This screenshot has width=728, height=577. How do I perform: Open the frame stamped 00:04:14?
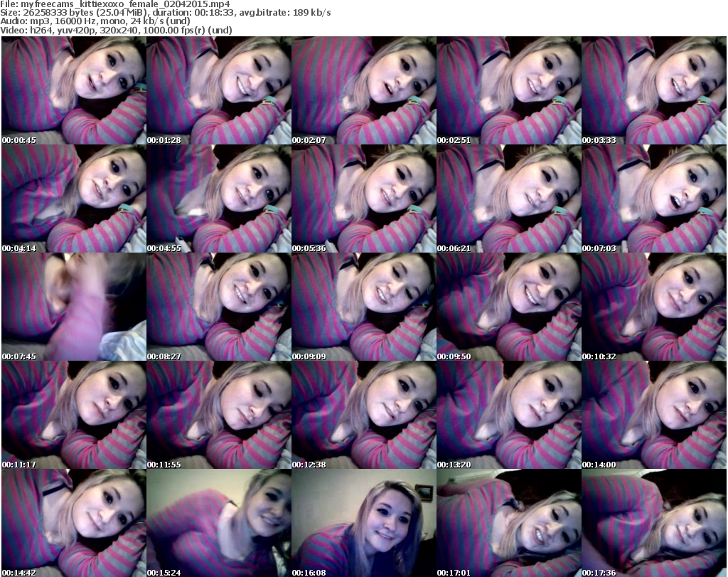tap(74, 198)
